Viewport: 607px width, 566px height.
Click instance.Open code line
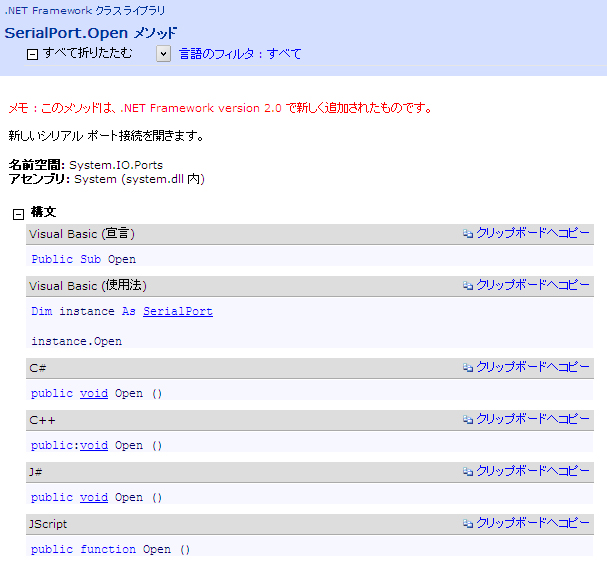[x=77, y=341]
